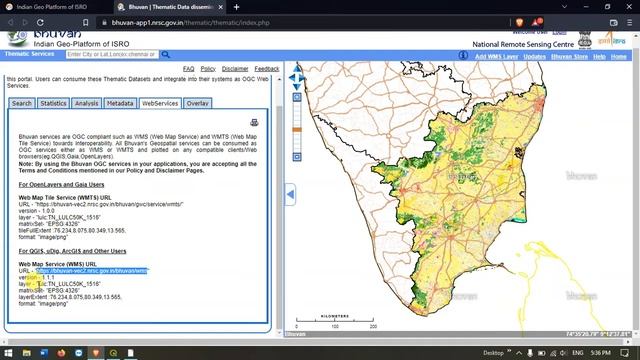Click the 5:36 PM taskbar clock
640x360 pixels.
(x=600, y=353)
